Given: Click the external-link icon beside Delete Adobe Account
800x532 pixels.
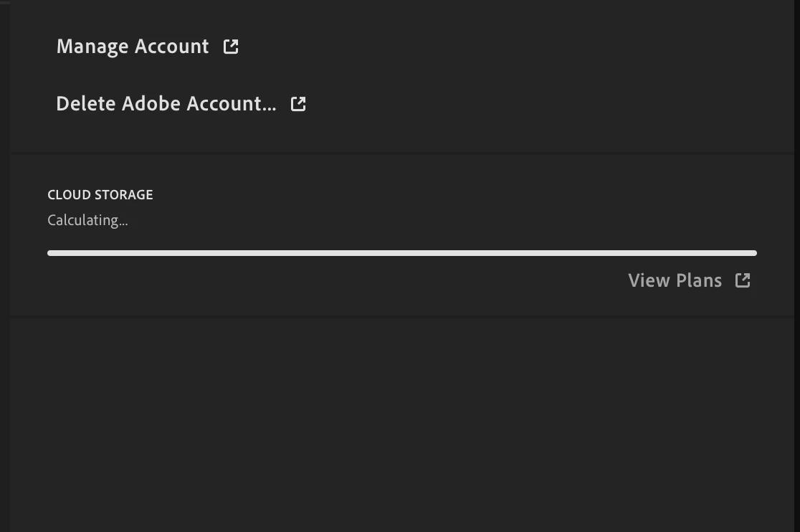Looking at the screenshot, I should (298, 104).
